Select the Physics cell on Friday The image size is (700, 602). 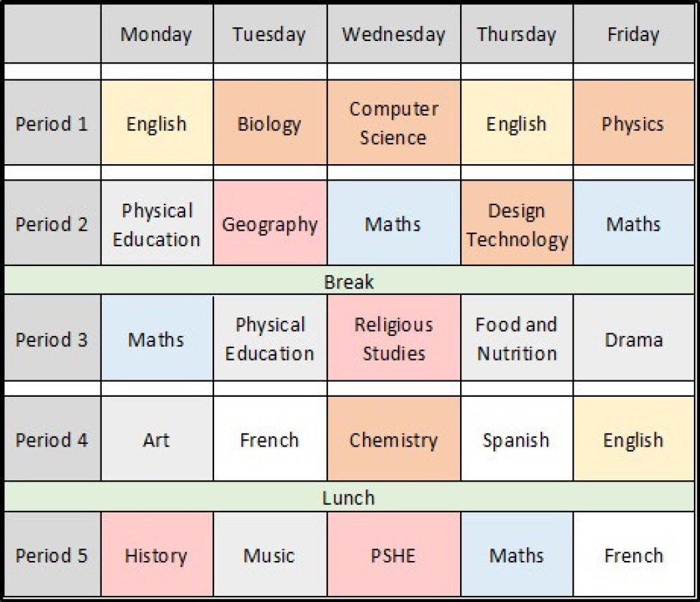tap(633, 124)
